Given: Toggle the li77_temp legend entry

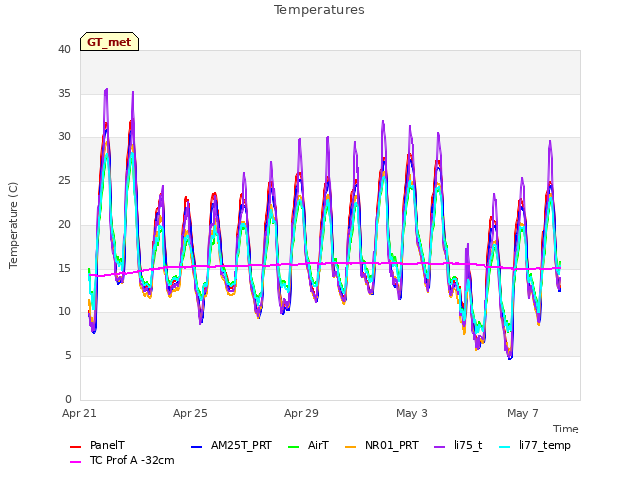Looking at the screenshot, I should coord(535,445).
